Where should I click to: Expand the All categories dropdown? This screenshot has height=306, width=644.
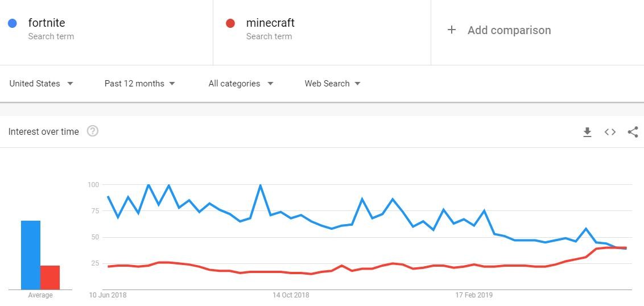(241, 84)
